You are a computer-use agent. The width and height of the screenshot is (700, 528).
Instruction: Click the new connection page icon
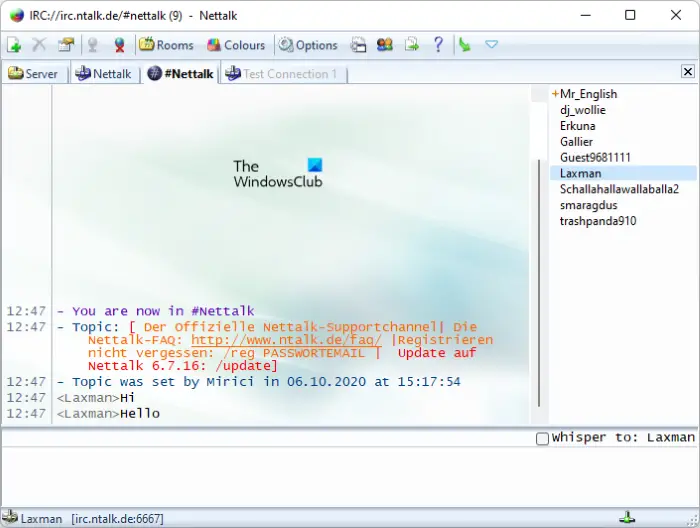pos(14,45)
